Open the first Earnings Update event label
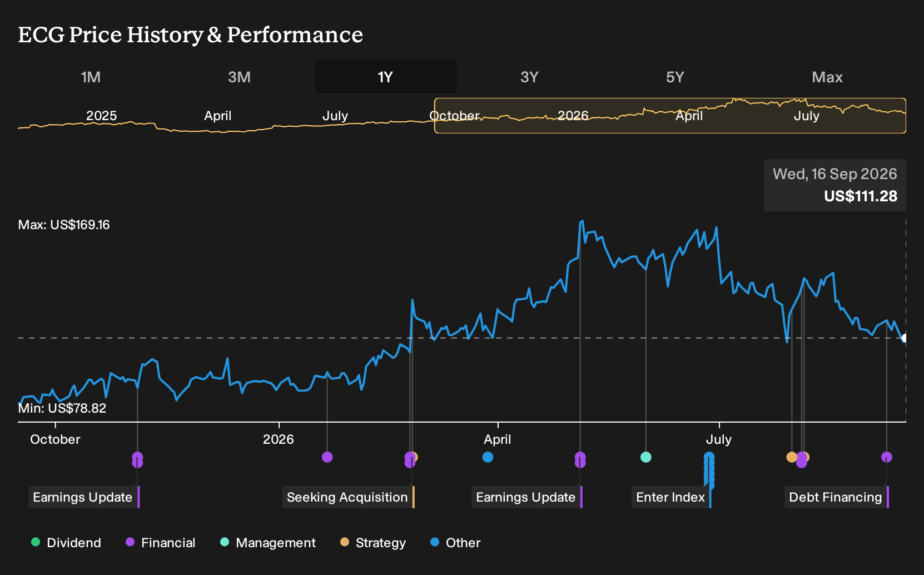 83,497
